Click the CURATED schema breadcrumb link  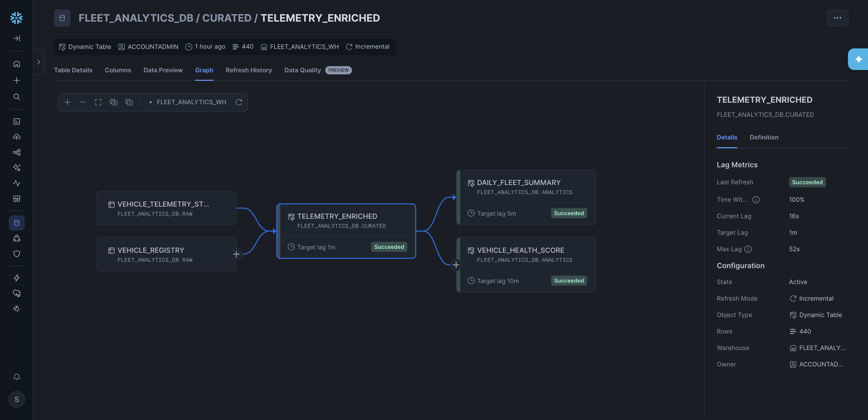click(227, 18)
